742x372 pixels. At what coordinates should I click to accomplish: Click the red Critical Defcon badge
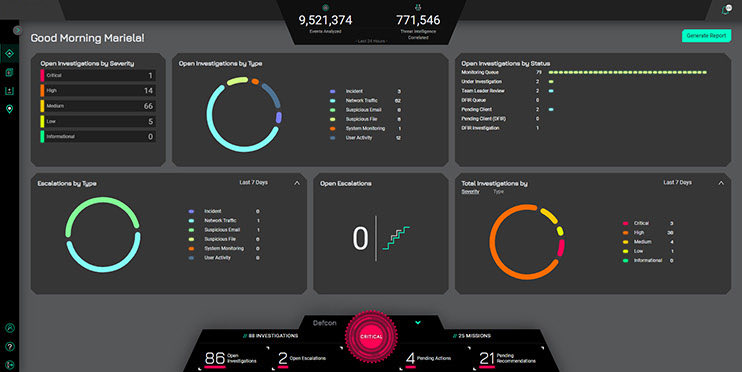[371, 337]
